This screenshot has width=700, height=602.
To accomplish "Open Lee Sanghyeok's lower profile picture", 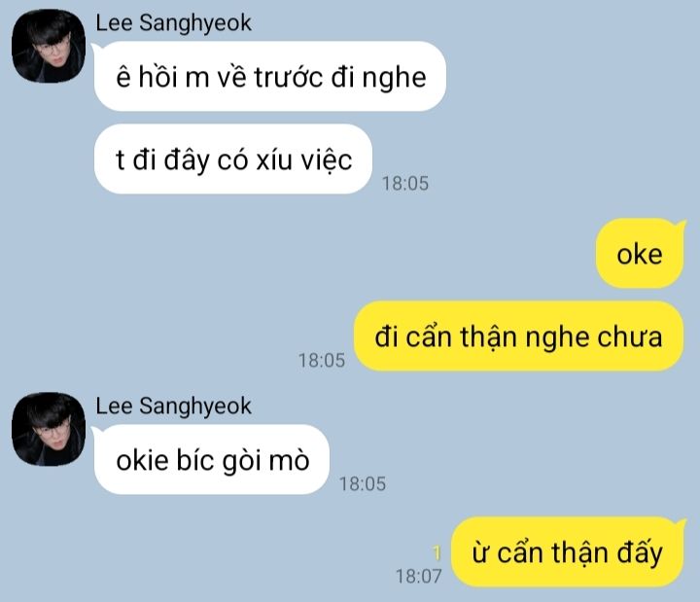I will (49, 429).
